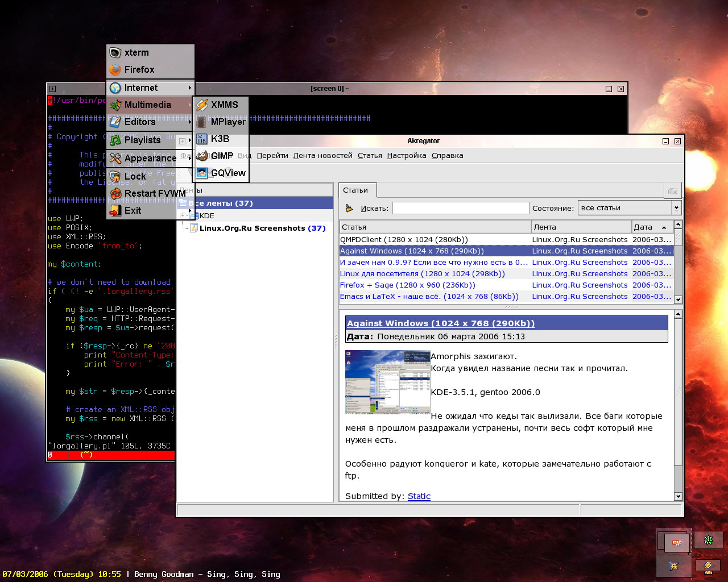Open the Статья menu in Akregator
This screenshot has width=728, height=582.
(x=370, y=156)
